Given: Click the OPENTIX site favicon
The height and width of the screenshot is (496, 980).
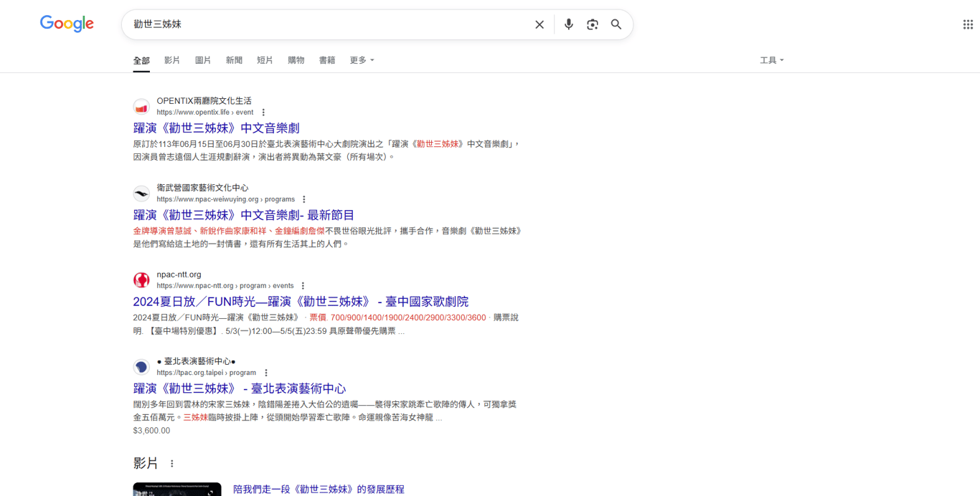Looking at the screenshot, I should click(x=141, y=107).
